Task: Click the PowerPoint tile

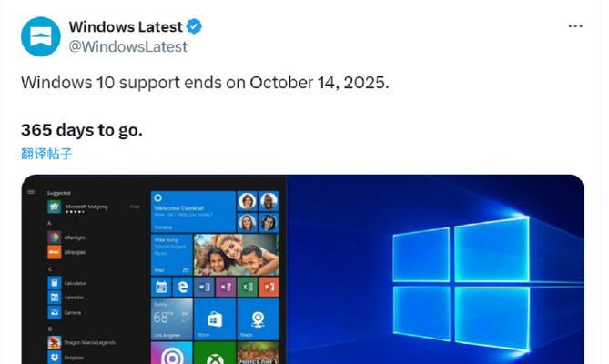Action: pos(269,287)
